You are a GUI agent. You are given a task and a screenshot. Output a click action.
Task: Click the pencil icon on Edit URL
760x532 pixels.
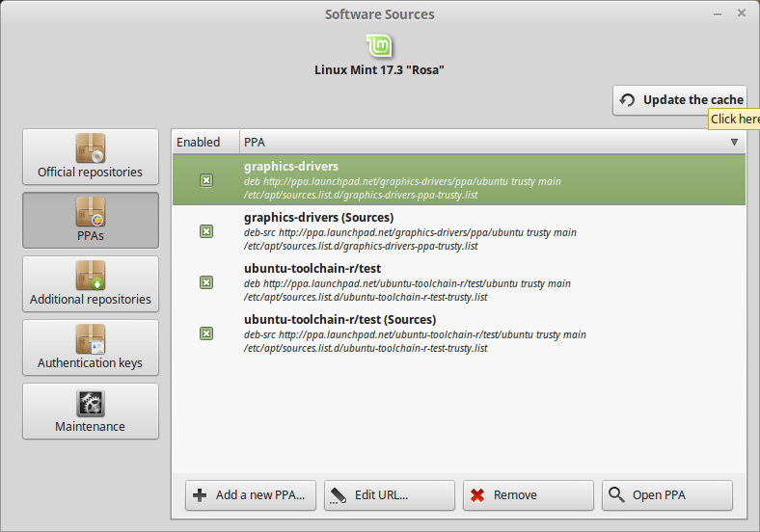(x=338, y=495)
